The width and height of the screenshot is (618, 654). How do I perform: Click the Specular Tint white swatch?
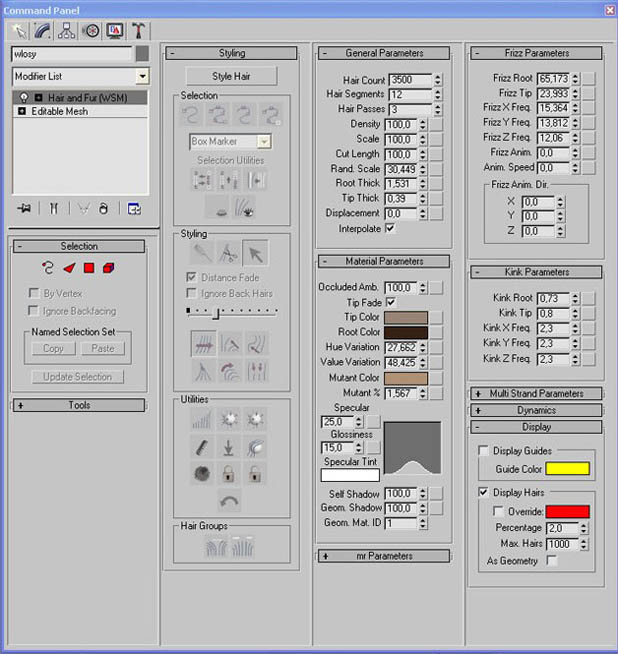[350, 475]
